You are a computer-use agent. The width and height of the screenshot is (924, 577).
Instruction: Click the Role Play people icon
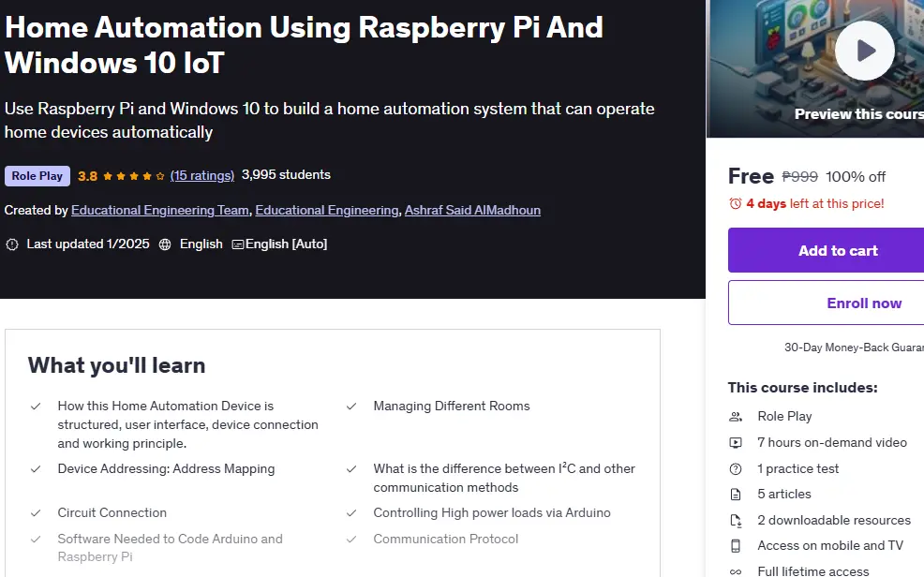(x=736, y=417)
